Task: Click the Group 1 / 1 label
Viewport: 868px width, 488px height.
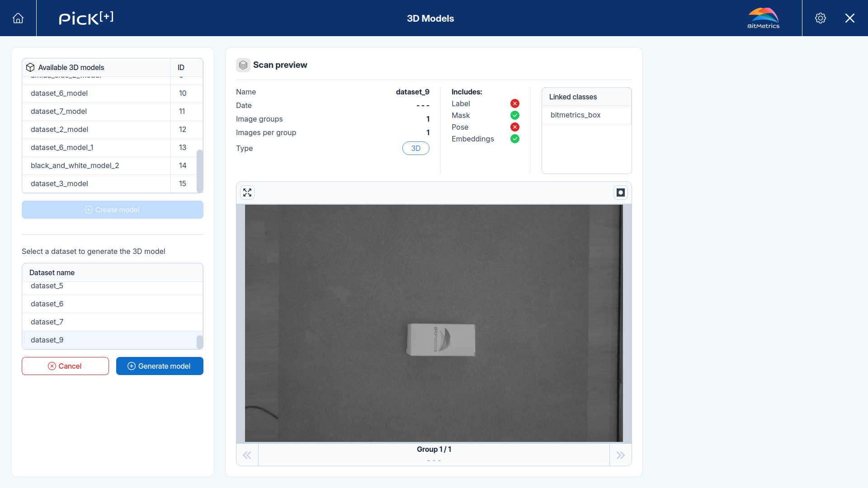Action: point(434,449)
